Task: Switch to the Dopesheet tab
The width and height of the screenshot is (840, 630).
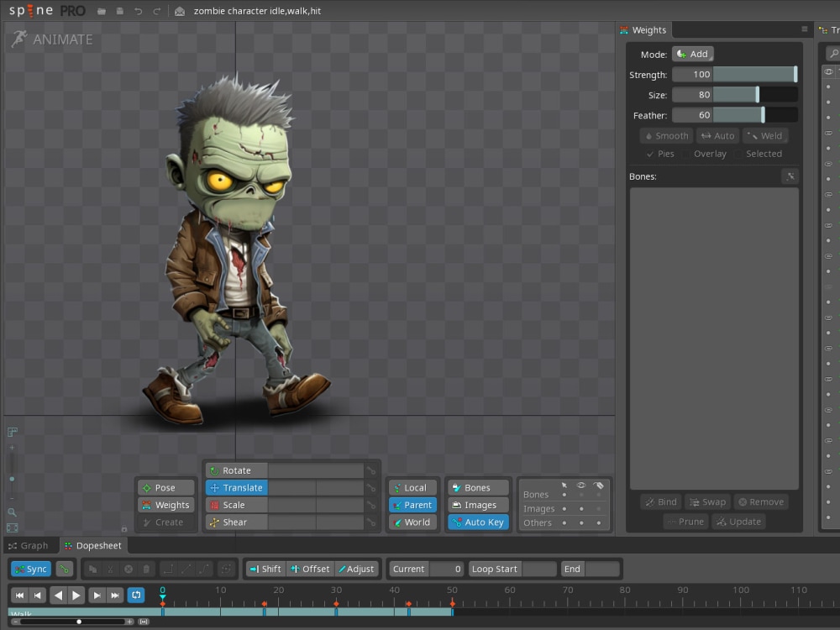Action: pos(93,545)
